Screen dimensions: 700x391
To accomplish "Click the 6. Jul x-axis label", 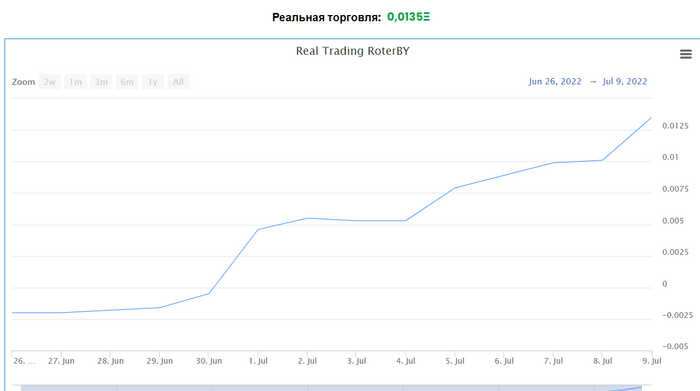I will coord(504,361).
